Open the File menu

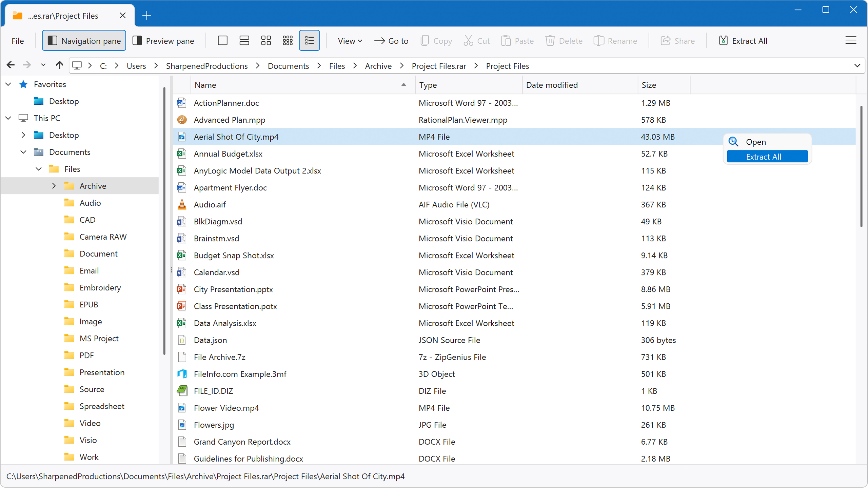18,41
